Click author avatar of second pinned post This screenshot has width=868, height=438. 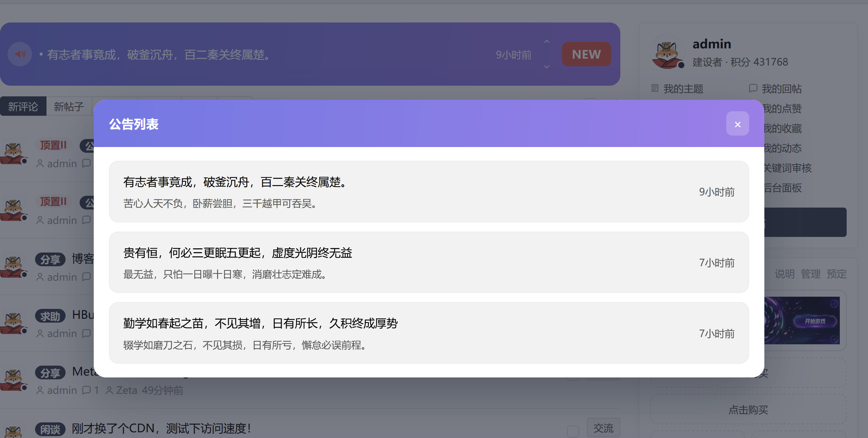[14, 210]
